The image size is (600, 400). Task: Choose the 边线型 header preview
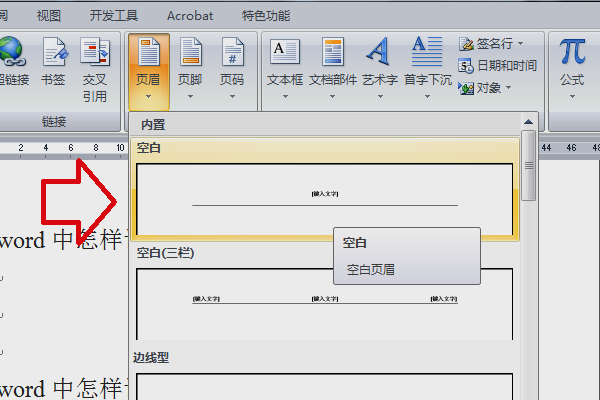pyautogui.click(x=324, y=387)
